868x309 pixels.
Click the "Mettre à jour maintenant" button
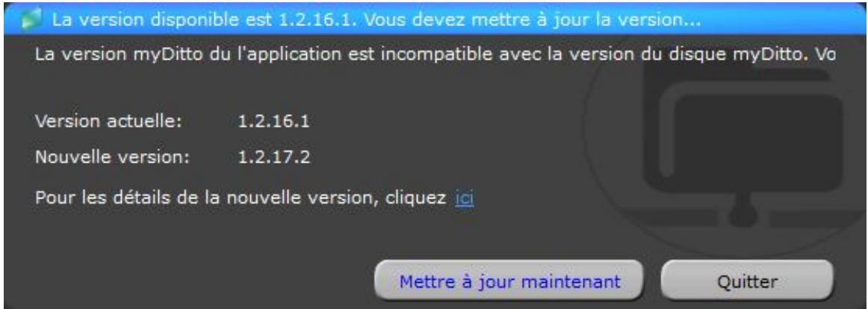coord(509,281)
